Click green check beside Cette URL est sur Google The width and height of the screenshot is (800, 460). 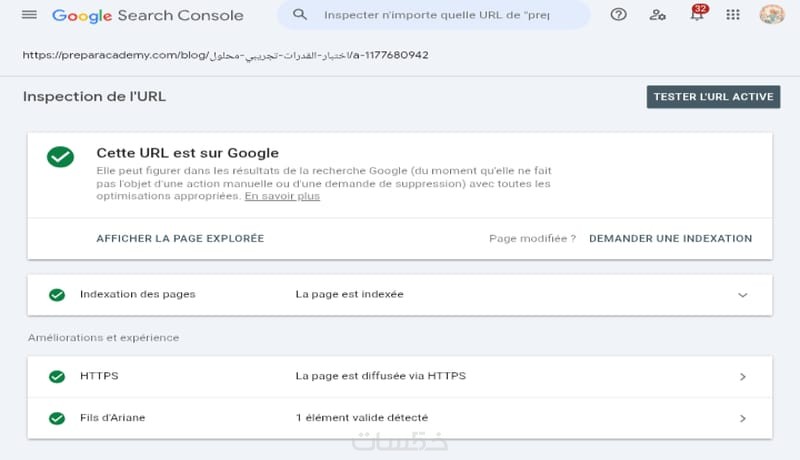tap(60, 157)
